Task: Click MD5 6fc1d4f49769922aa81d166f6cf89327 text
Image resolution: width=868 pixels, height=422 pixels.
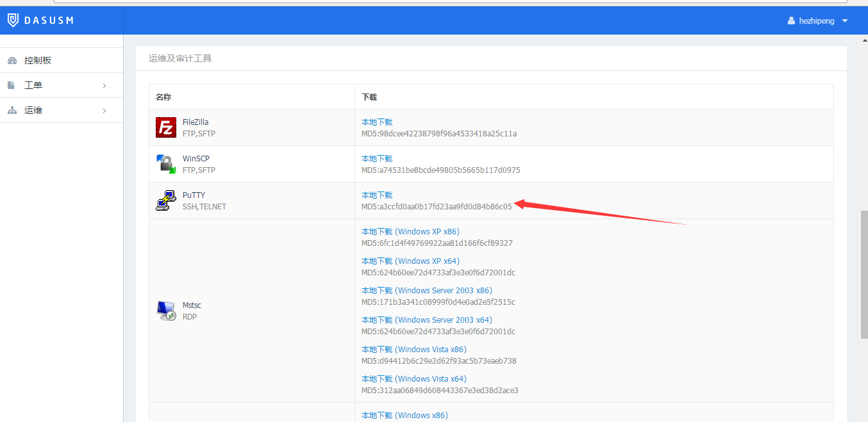Action: 437,243
